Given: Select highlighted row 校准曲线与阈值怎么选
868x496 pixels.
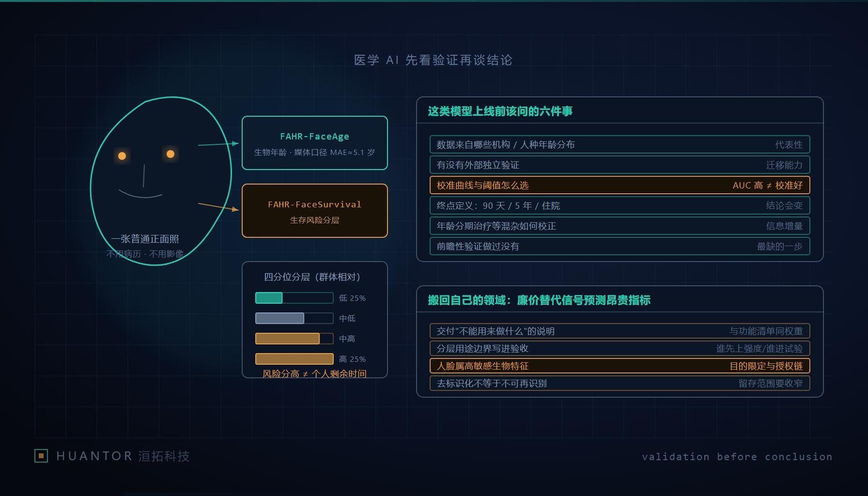Looking at the screenshot, I should [620, 185].
